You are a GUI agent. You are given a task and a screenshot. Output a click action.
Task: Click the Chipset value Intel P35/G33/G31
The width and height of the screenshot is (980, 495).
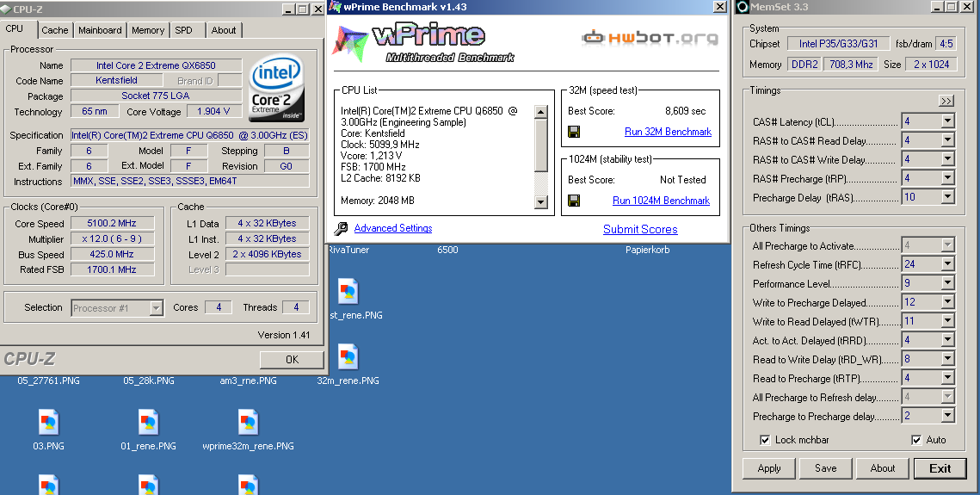pos(838,44)
